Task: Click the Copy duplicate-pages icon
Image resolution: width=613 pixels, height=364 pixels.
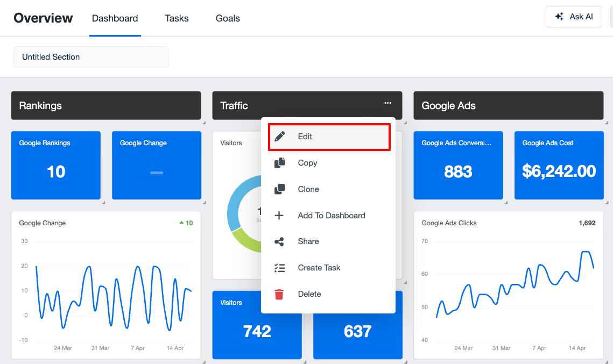Action: point(280,163)
